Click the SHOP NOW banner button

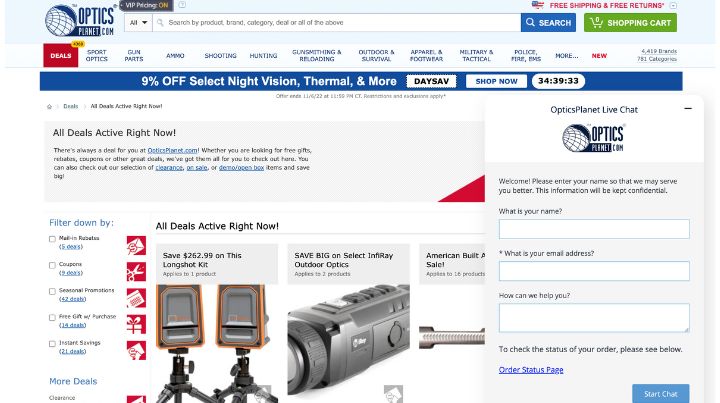[496, 81]
